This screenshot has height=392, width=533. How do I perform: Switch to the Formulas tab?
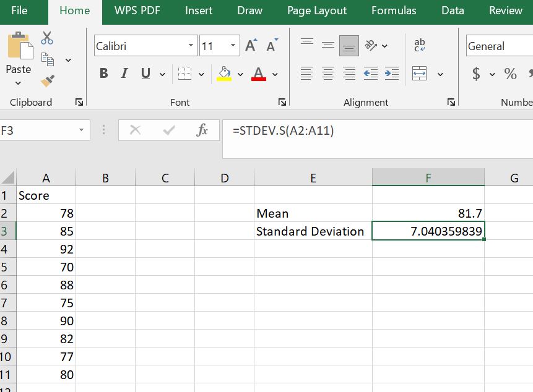click(x=394, y=11)
